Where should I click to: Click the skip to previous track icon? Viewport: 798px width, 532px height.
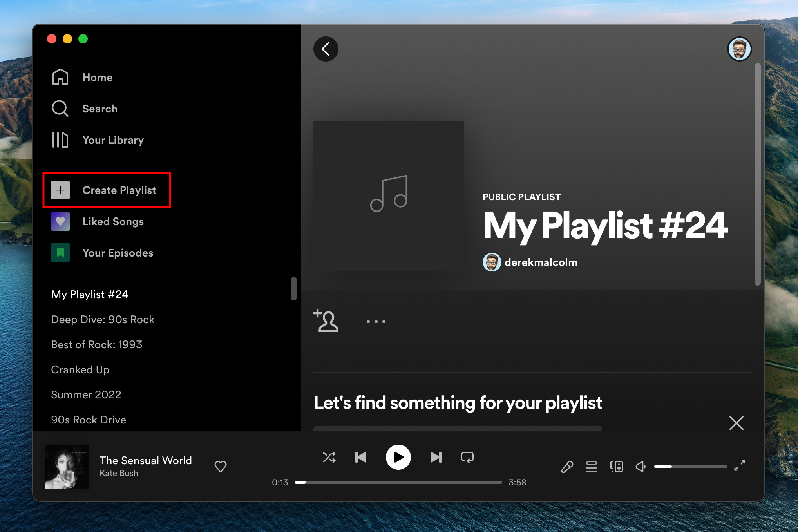[x=361, y=457]
